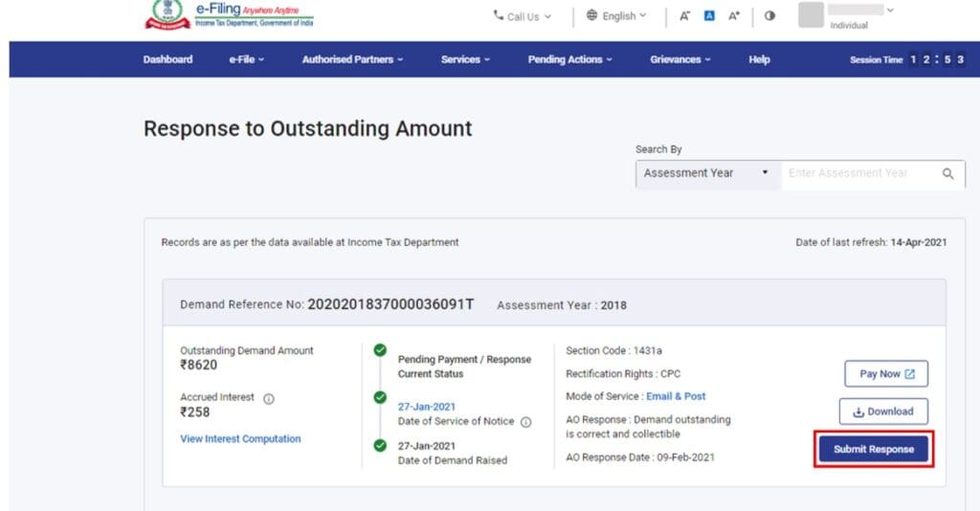Open the user profile avatar

(x=811, y=15)
